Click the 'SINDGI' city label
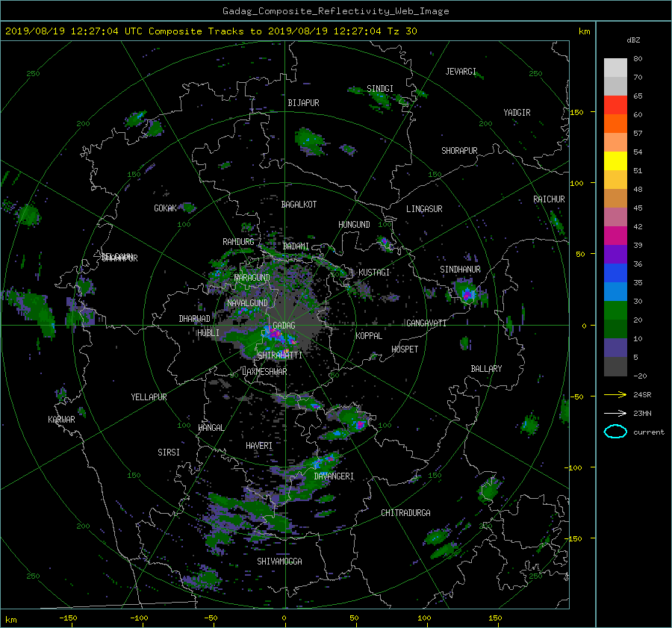672x628 pixels. coord(380,89)
